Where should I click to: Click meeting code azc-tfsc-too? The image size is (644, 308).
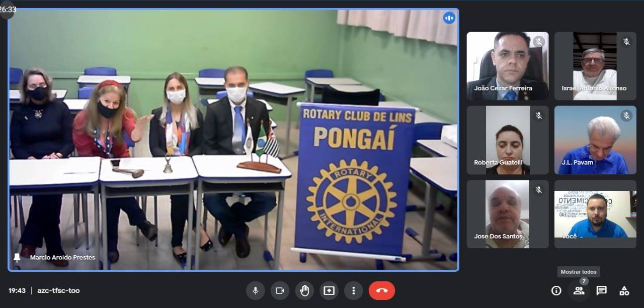58,290
